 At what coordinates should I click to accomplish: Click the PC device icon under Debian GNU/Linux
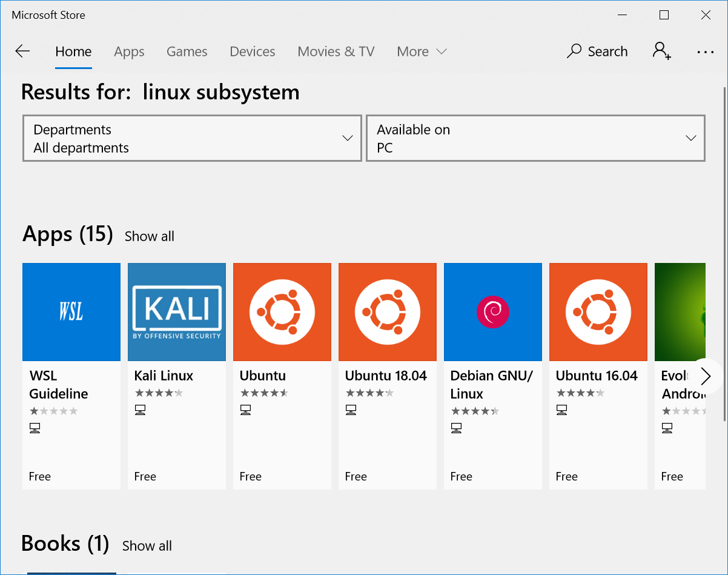pos(456,429)
